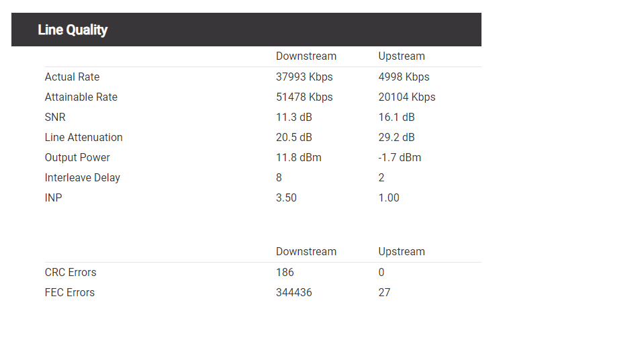This screenshot has width=644, height=360.
Task: Click the Line Quality header title
Action: click(x=73, y=30)
